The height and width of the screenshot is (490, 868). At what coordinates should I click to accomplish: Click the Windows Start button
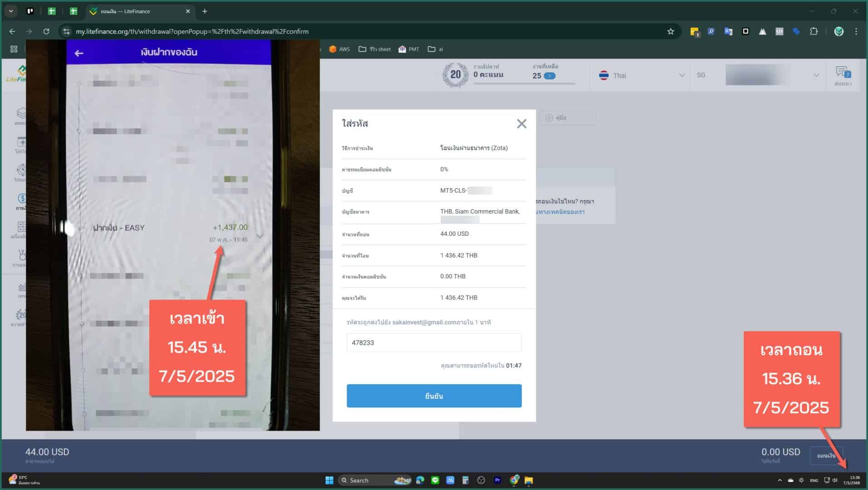tap(329, 480)
